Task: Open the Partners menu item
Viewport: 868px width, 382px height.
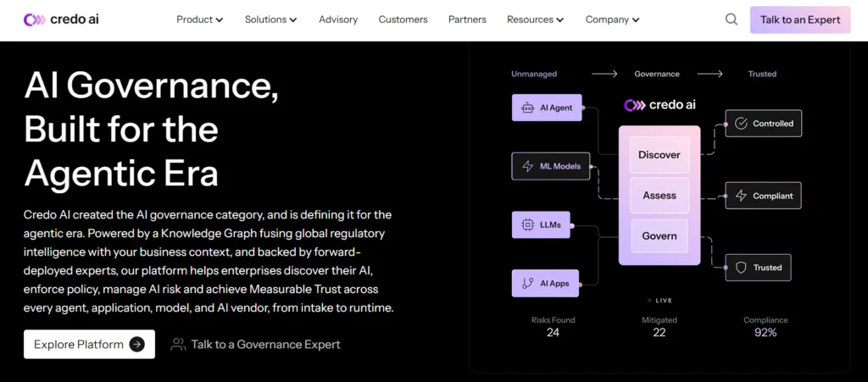Action: (467, 19)
